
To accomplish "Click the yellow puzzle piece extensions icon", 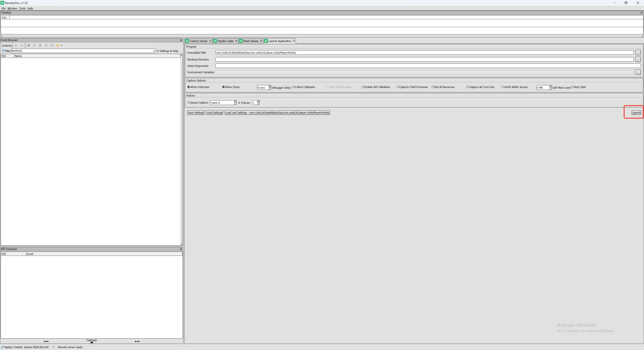I will 58,45.
